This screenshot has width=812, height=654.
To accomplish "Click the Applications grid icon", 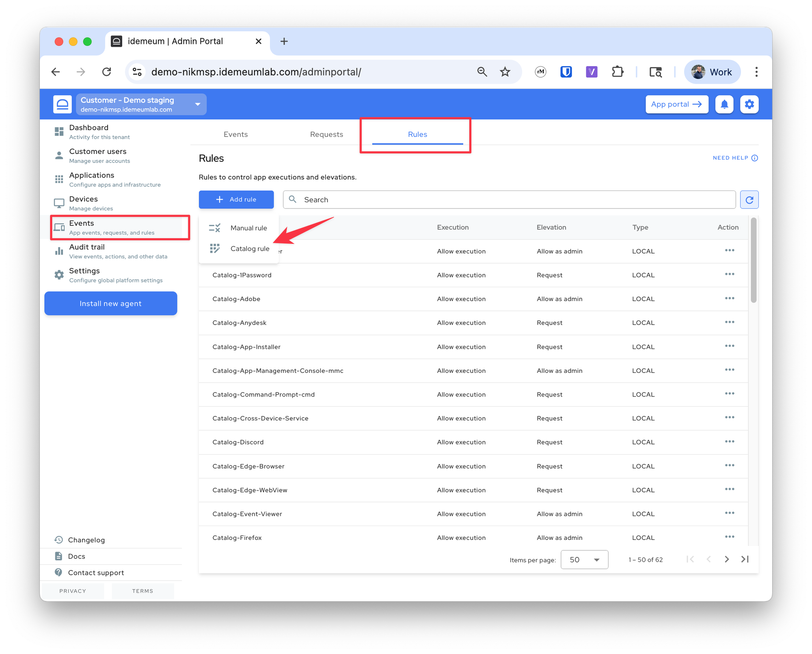I will tap(59, 179).
